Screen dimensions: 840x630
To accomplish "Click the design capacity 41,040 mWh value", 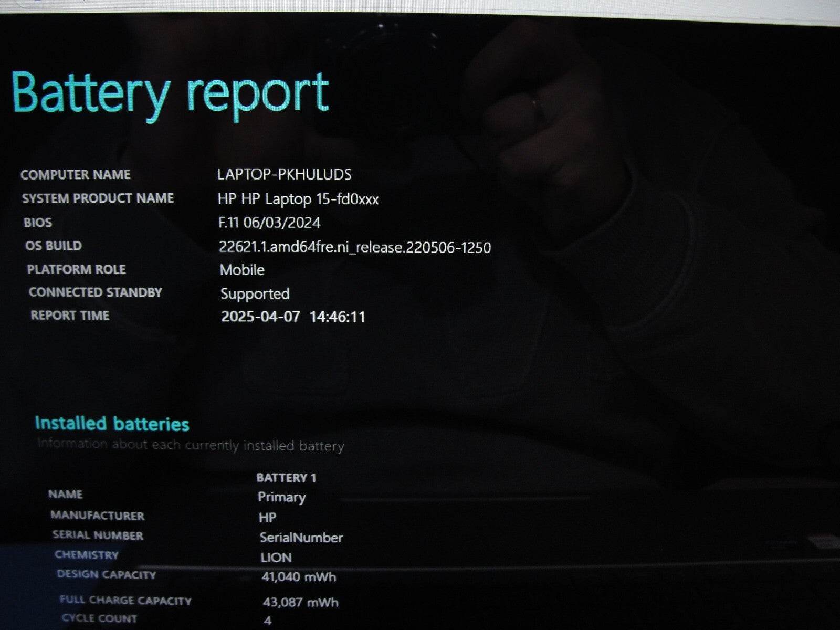I will click(x=299, y=577).
